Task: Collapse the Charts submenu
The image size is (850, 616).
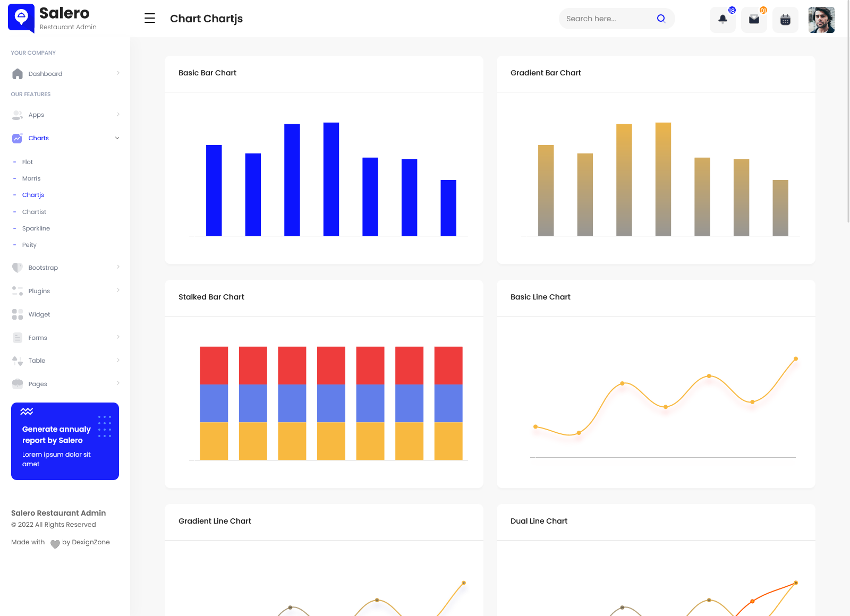Action: click(117, 138)
